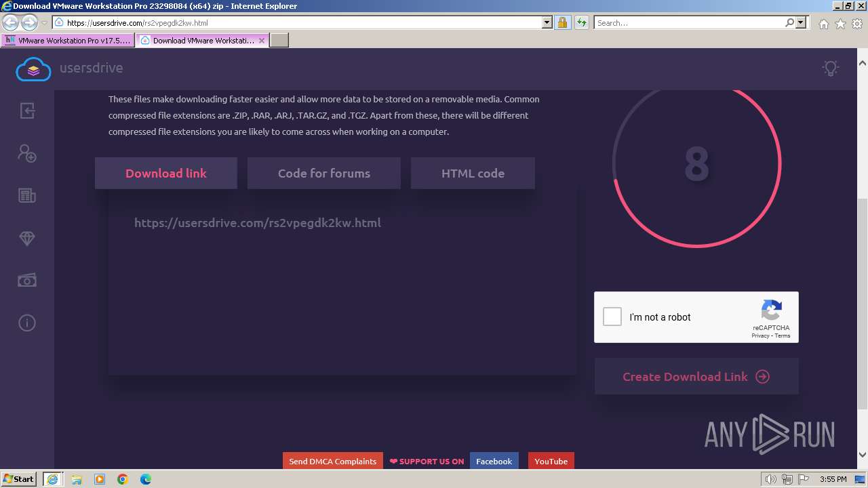
Task: Launch Chrome from taskbar
Action: tap(123, 479)
